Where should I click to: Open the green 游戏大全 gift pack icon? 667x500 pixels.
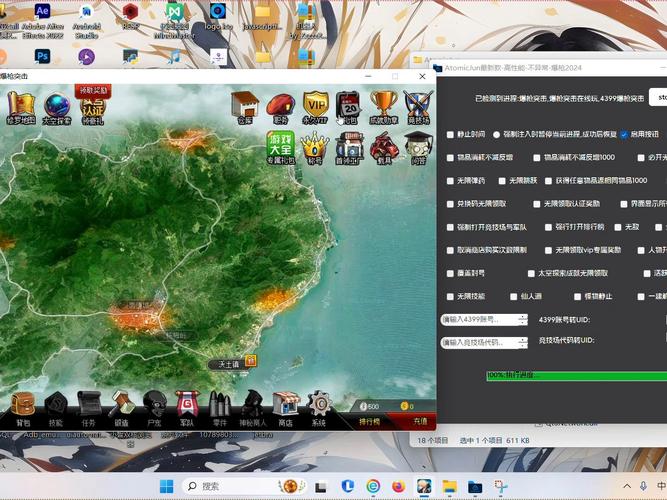[x=281, y=148]
